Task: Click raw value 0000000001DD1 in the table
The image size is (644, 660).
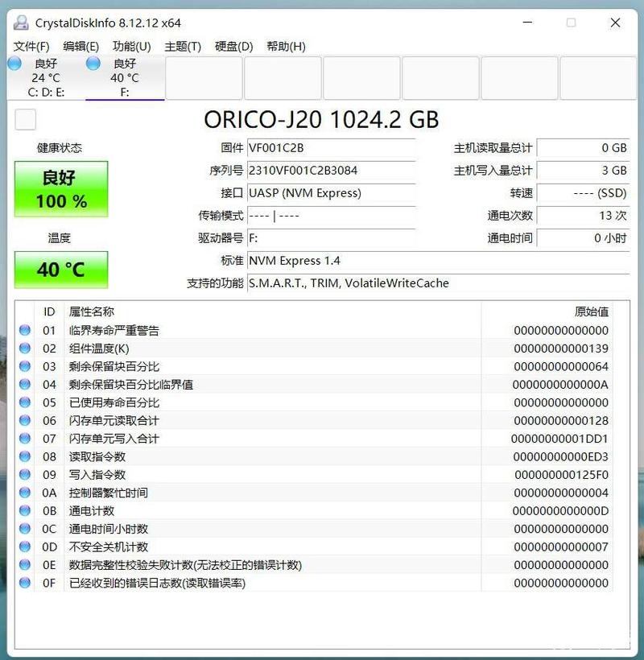Action: click(x=559, y=439)
